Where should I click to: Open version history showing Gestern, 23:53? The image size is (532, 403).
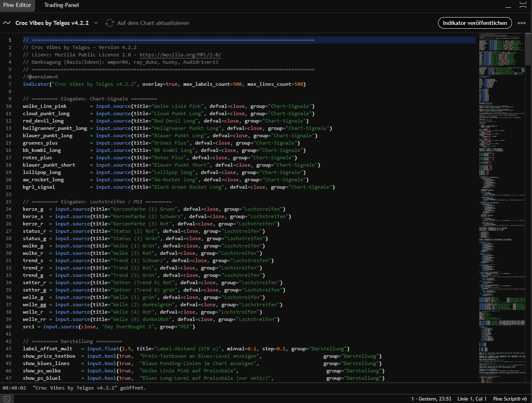tap(431, 399)
